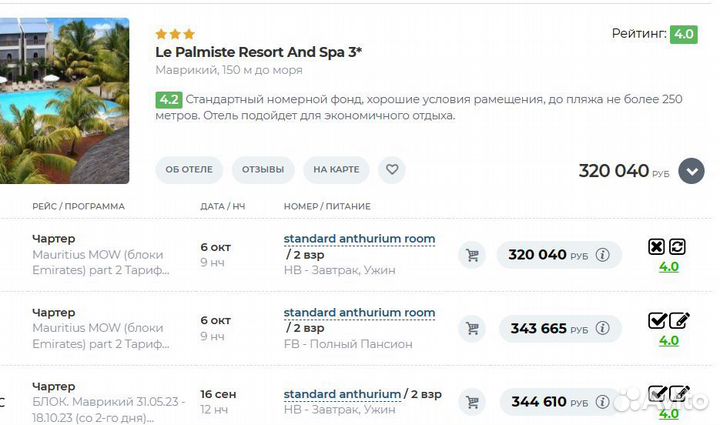Expand hotel offers with the dark chevron button
Image resolution: width=720 pixels, height=425 pixels.
click(x=691, y=171)
